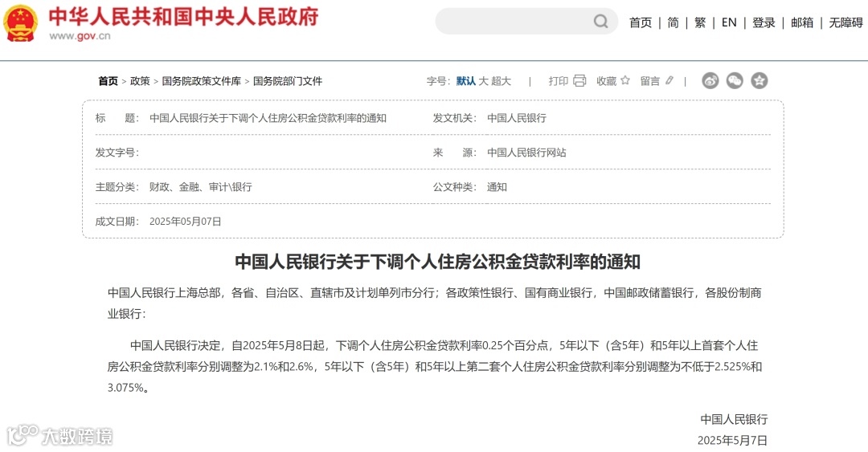Switch to traditional Chinese 繁
The height and width of the screenshot is (452, 868).
coord(700,22)
